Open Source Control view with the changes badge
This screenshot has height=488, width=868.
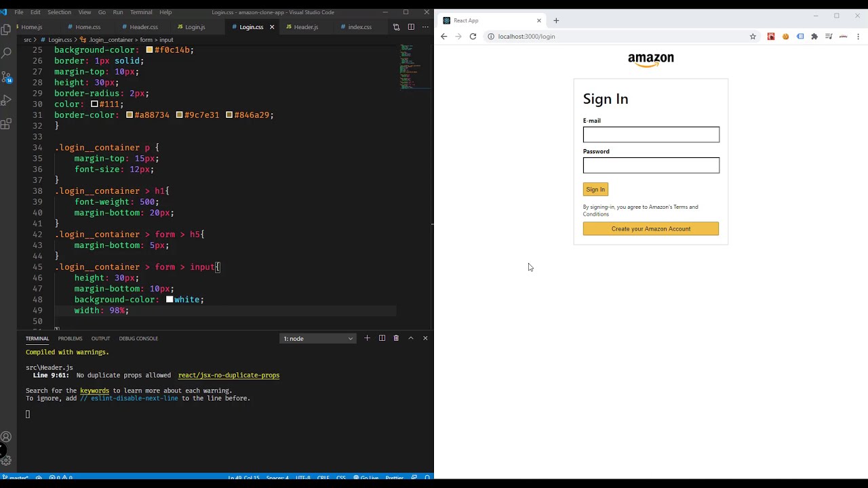[6, 77]
